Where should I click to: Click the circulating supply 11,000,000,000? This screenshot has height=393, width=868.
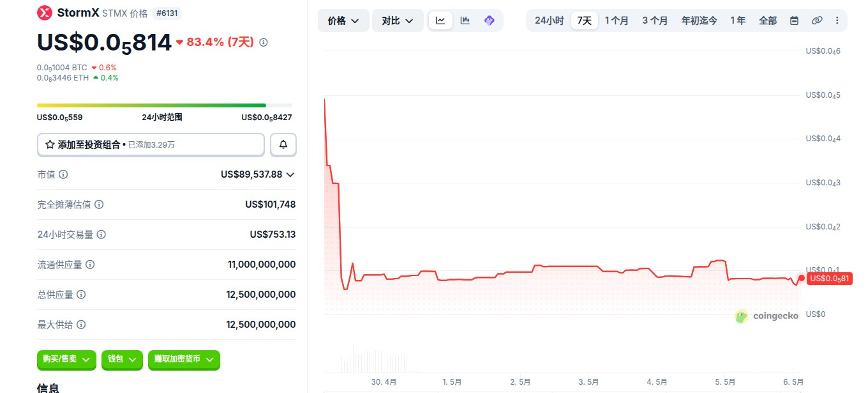[262, 265]
